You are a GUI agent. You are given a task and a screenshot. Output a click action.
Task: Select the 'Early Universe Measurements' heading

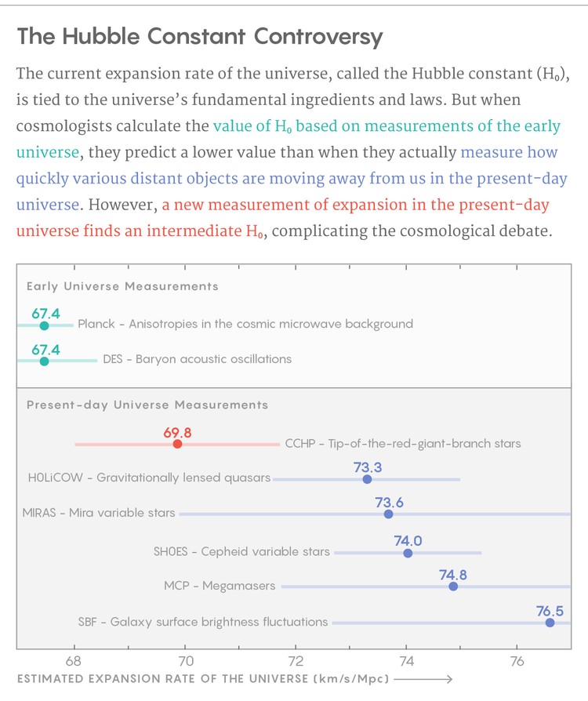pos(122,287)
